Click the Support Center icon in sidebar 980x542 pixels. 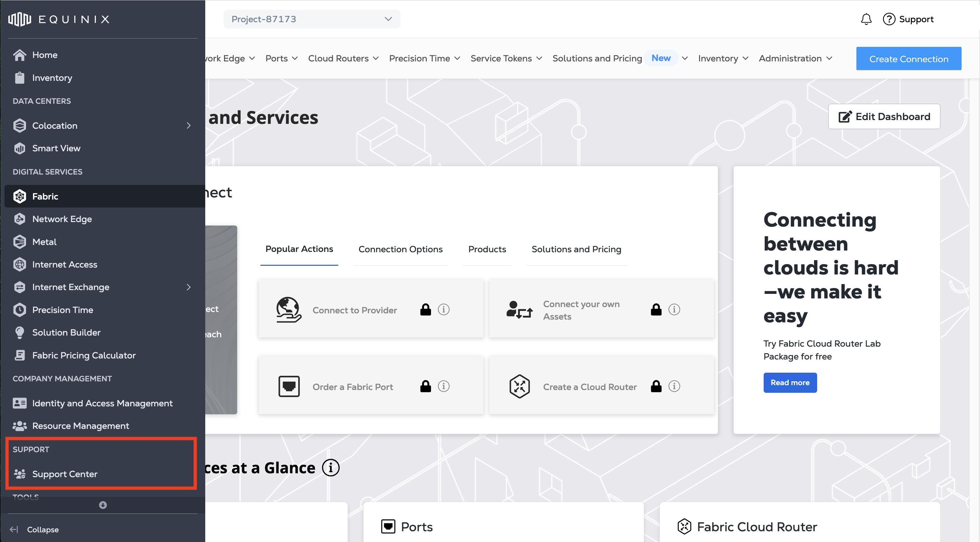coord(19,474)
